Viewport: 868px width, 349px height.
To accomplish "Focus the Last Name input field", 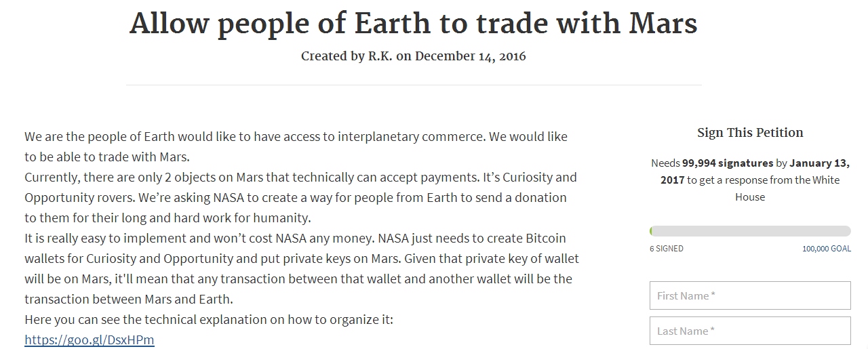I will coord(750,331).
